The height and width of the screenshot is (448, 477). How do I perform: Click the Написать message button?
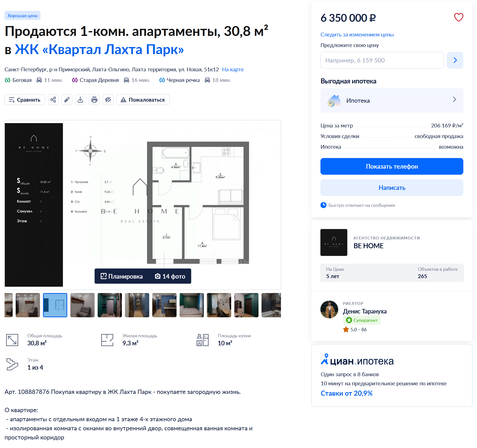click(392, 188)
